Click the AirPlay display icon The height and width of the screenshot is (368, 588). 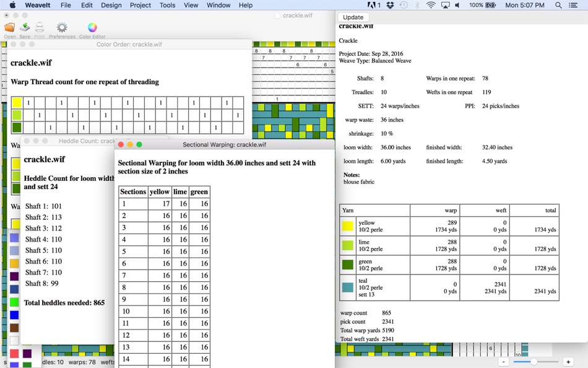point(445,5)
